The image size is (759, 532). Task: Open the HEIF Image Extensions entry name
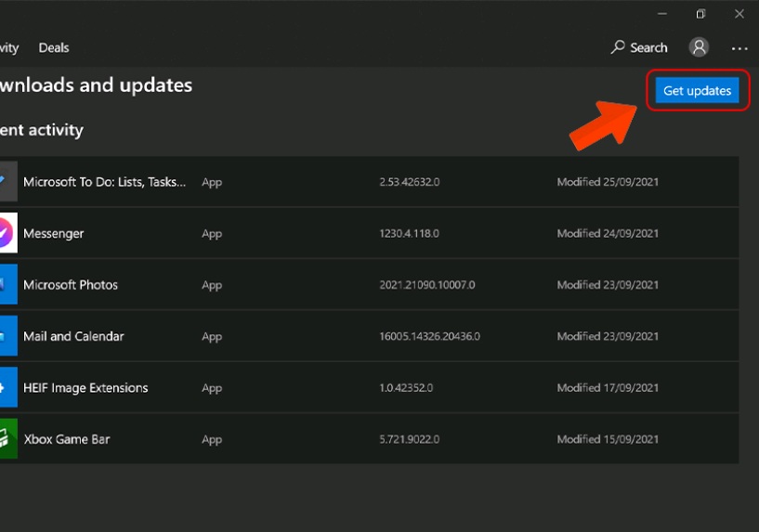tap(85, 388)
